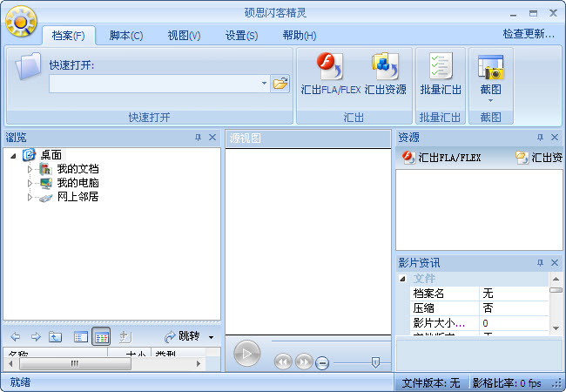566x392 pixels.
Task: Adjust the zoom slider handle
Action: [x=375, y=362]
